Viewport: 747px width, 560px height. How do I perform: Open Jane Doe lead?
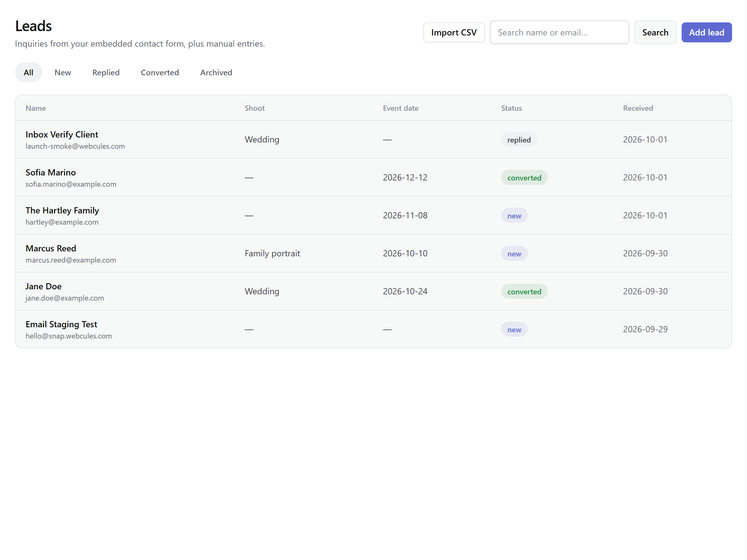[x=44, y=286]
